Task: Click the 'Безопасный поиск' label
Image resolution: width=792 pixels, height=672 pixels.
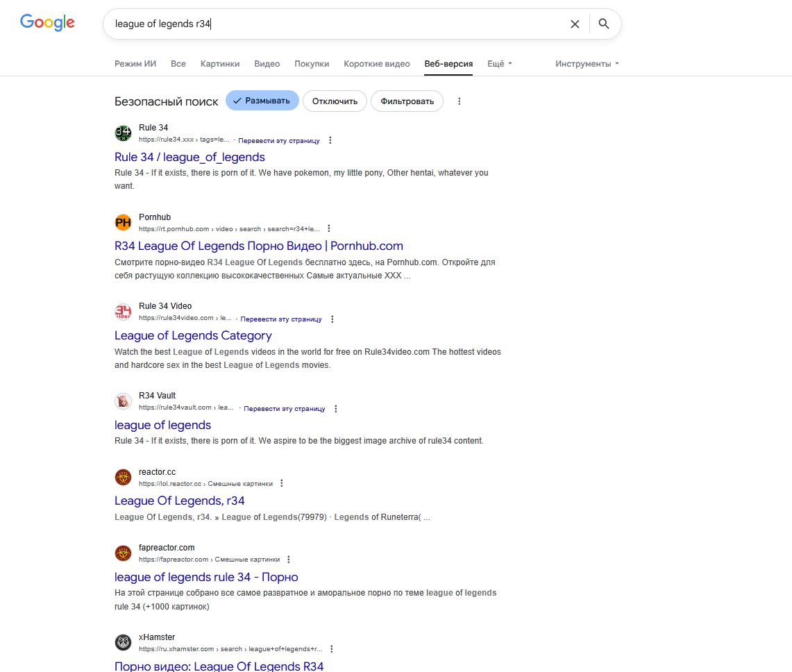Action: (x=166, y=101)
